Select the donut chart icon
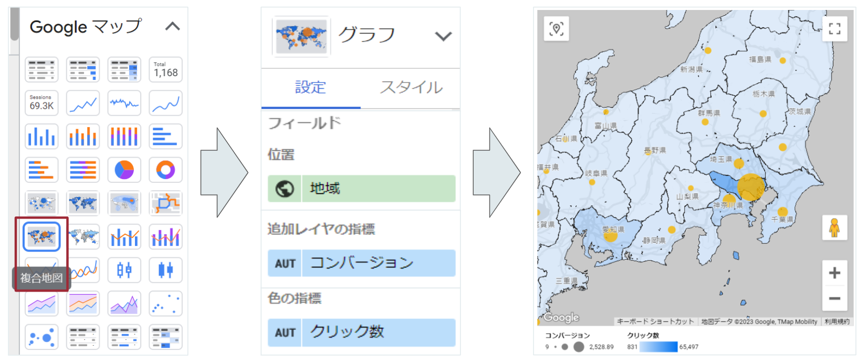Screen dimensions: 868x362 (165, 170)
